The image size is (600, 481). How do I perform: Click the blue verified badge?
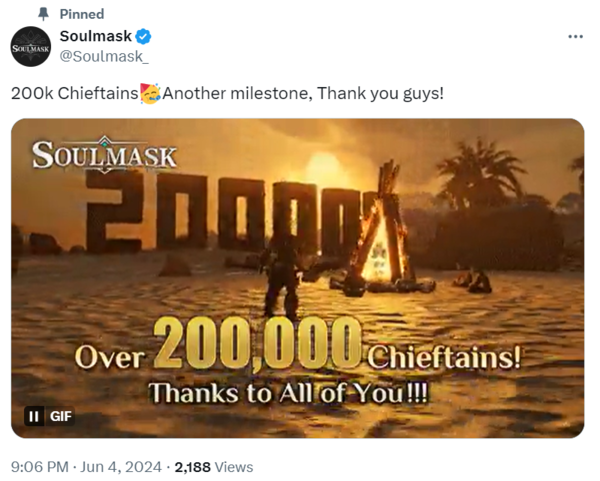click(144, 37)
